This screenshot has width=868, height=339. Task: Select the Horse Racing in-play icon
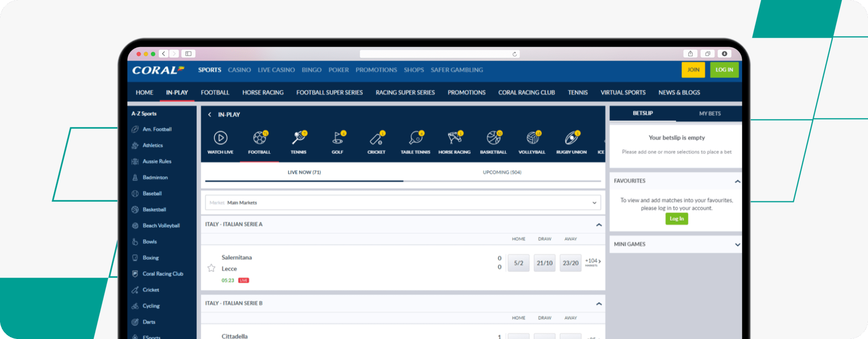[x=455, y=138]
